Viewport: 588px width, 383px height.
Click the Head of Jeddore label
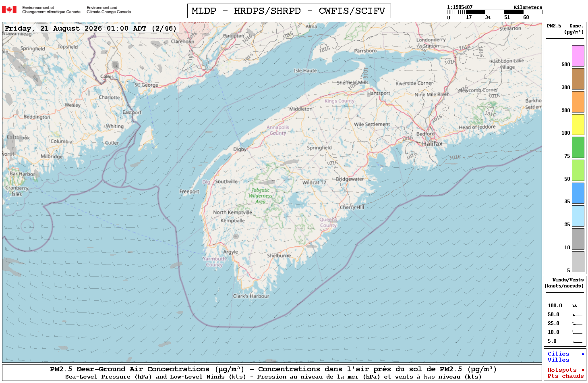click(477, 127)
